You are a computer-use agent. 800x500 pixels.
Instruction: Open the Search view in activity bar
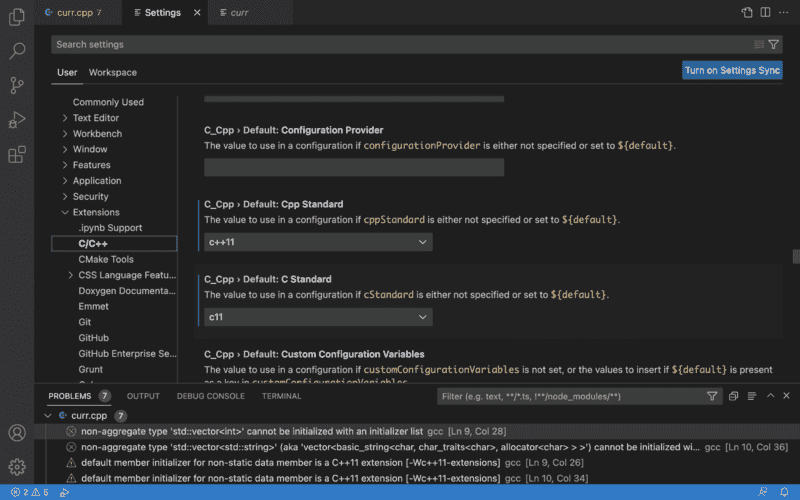click(17, 51)
